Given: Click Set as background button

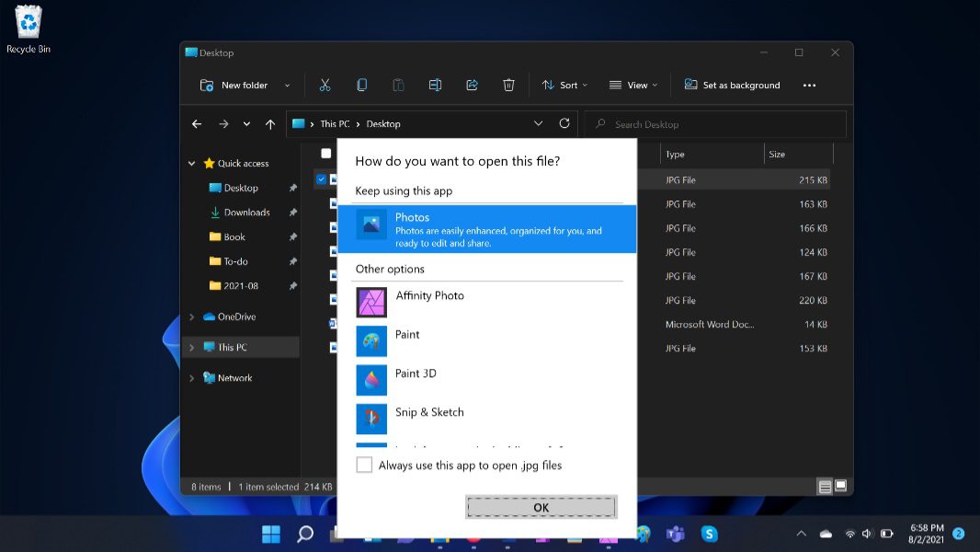Looking at the screenshot, I should [732, 85].
